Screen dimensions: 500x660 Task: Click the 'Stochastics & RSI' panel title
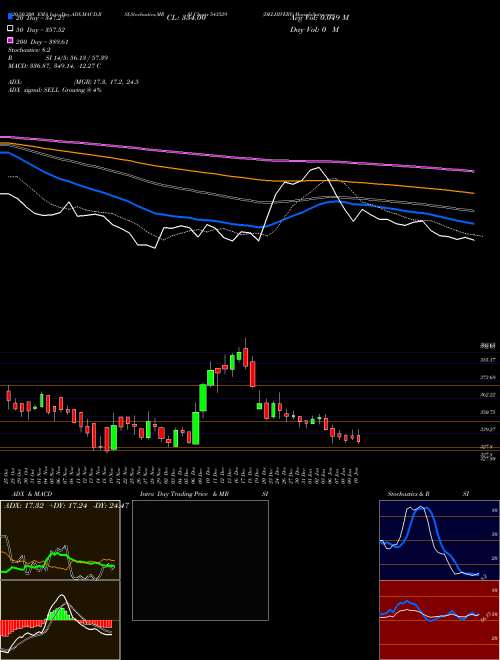point(428,494)
